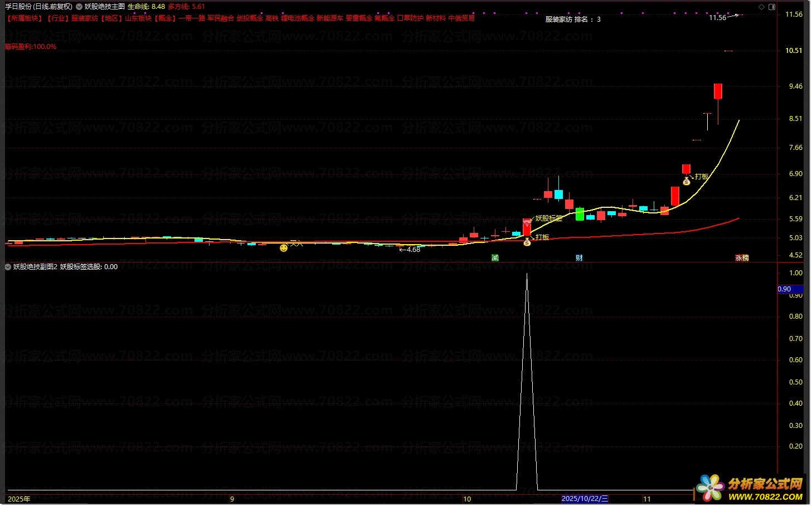Open the 军民融合 concept tag

coord(221,18)
